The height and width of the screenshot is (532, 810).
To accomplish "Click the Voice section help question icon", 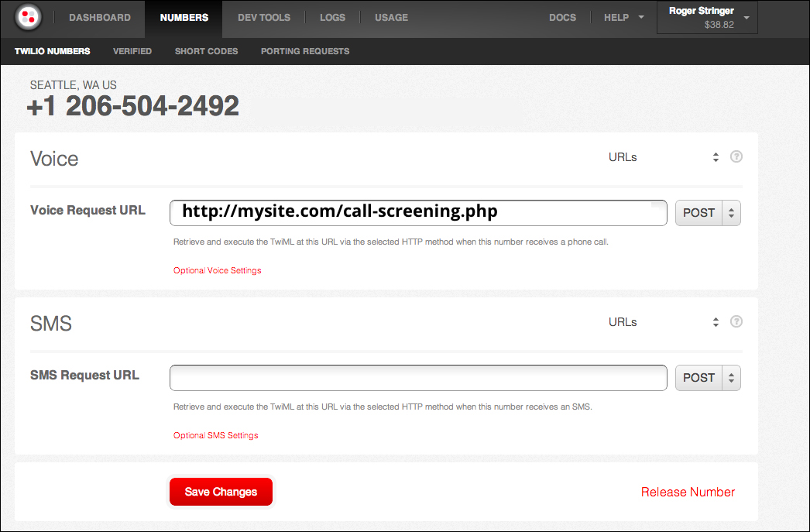I will (x=736, y=156).
